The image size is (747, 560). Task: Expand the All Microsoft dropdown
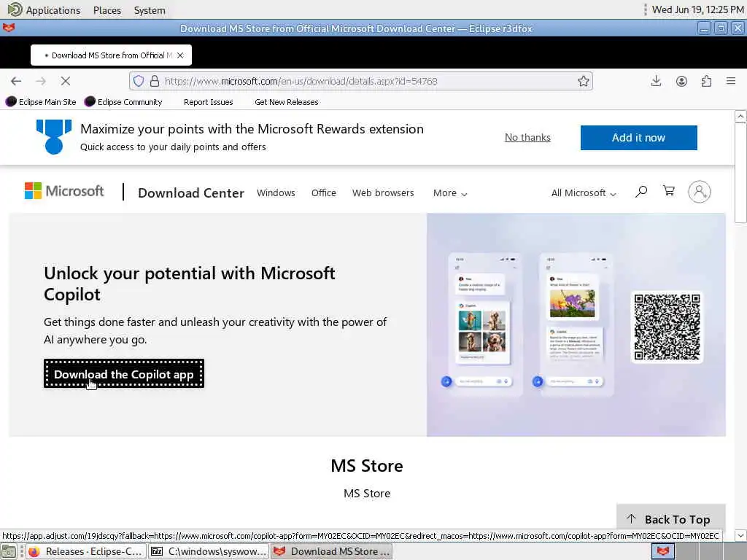tap(584, 192)
